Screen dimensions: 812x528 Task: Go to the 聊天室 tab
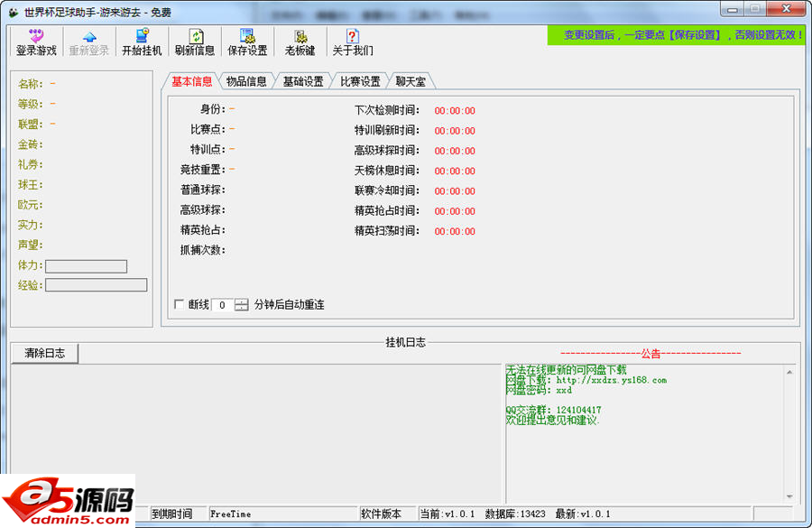coord(411,81)
